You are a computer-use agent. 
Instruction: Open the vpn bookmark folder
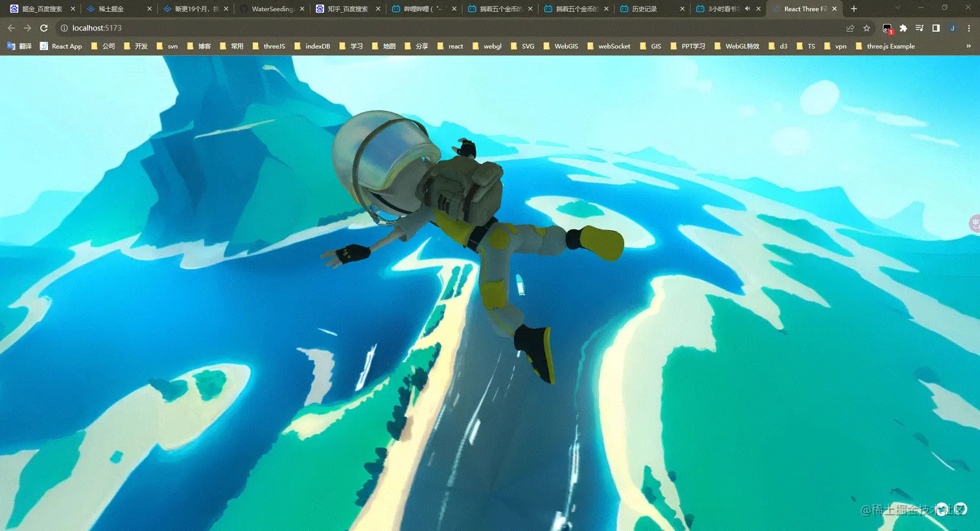(x=835, y=46)
